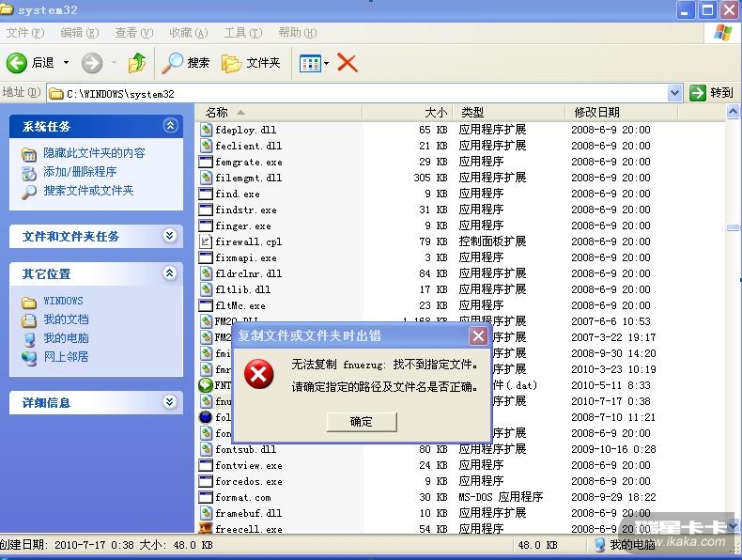Open the 文件(F) menu
The width and height of the screenshot is (742, 560).
(25, 33)
